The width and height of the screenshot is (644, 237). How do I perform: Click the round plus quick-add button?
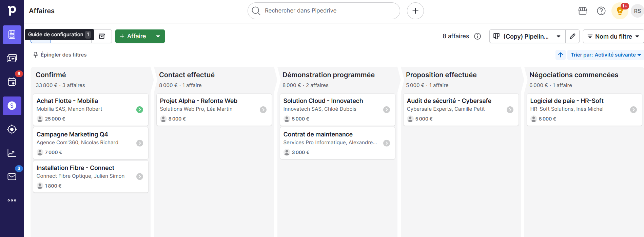pos(415,11)
